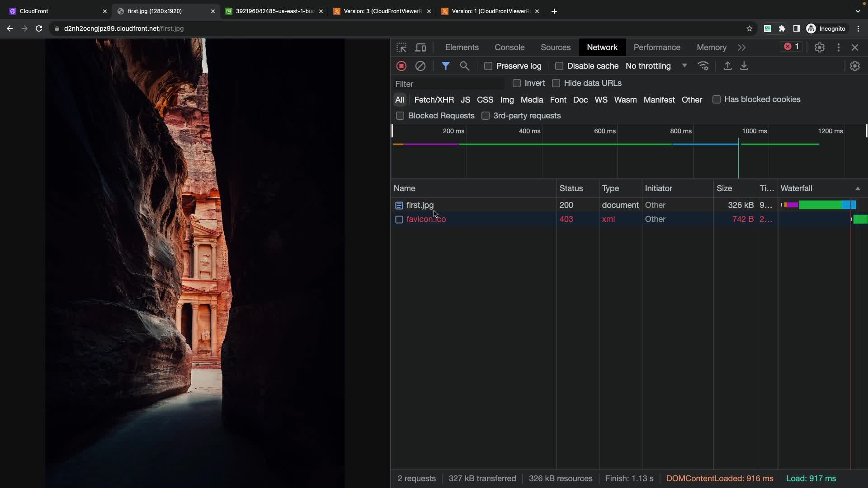Expand more DevTools tabs chevron
The image size is (868, 488).
(741, 47)
